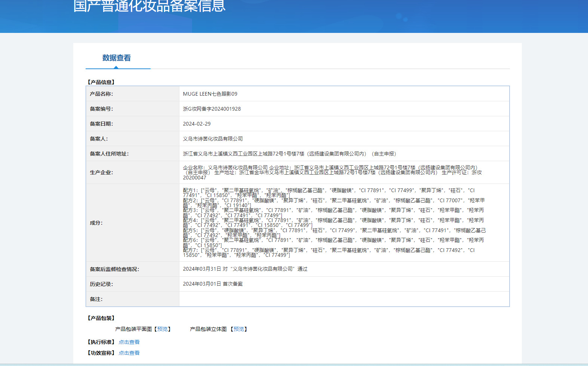
Task: Select the 数据查看 tab
Action: (117, 58)
